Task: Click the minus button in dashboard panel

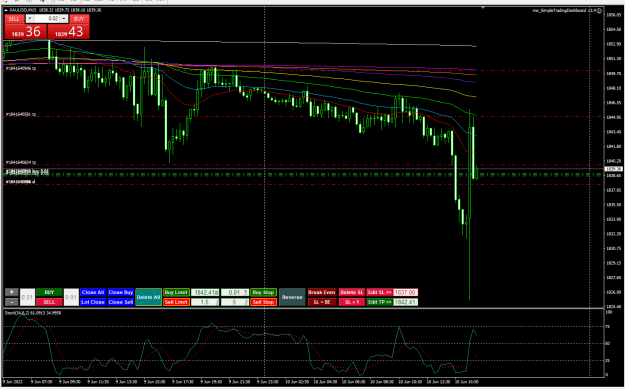Action: (x=12, y=302)
